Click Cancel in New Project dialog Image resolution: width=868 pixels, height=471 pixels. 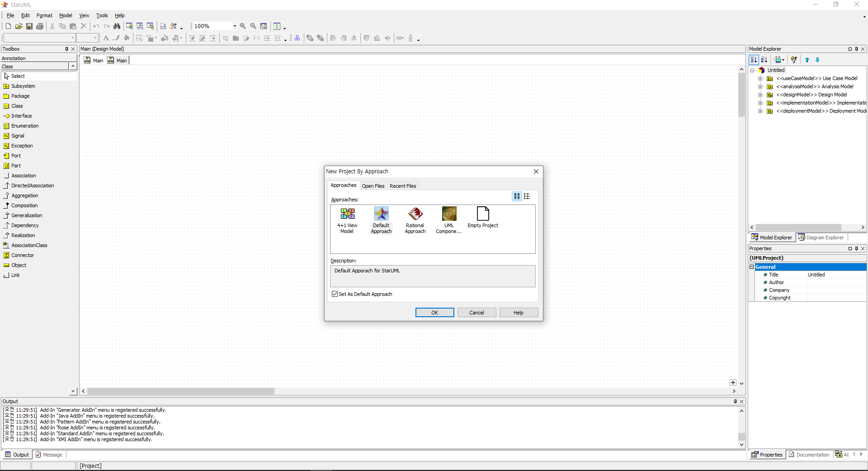[476, 313]
